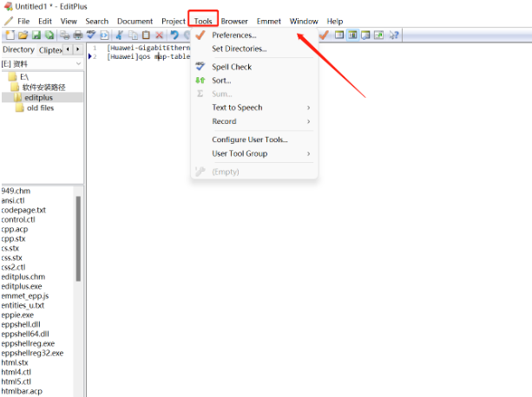
Task: Click the Paste clipboard icon
Action: click(x=146, y=35)
